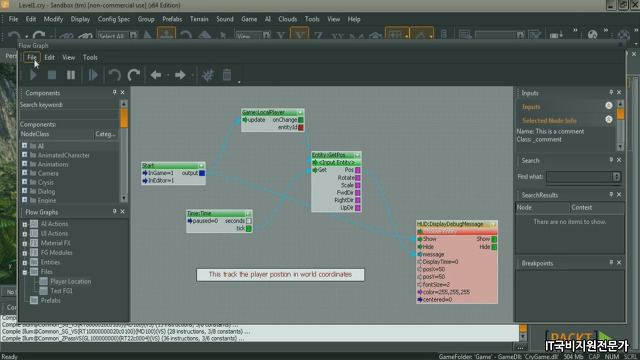Image resolution: width=640 pixels, height=360 pixels.
Task: Expand AI Actions in Flow Graphs tree
Action: 24,224
